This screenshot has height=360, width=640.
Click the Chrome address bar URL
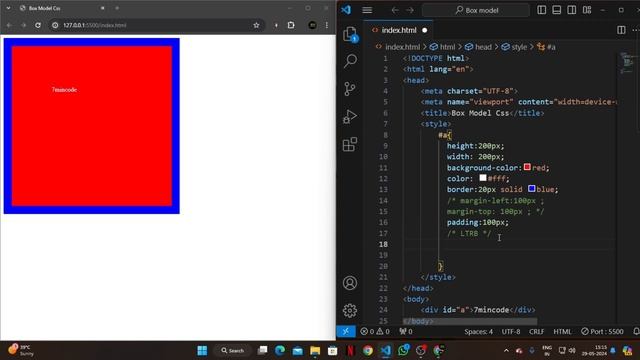point(95,25)
